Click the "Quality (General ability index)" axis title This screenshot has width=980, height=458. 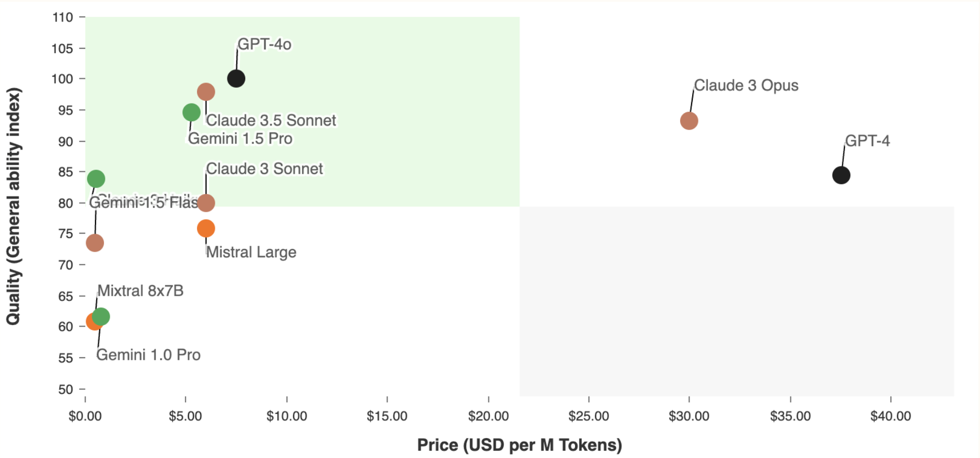pos(13,206)
